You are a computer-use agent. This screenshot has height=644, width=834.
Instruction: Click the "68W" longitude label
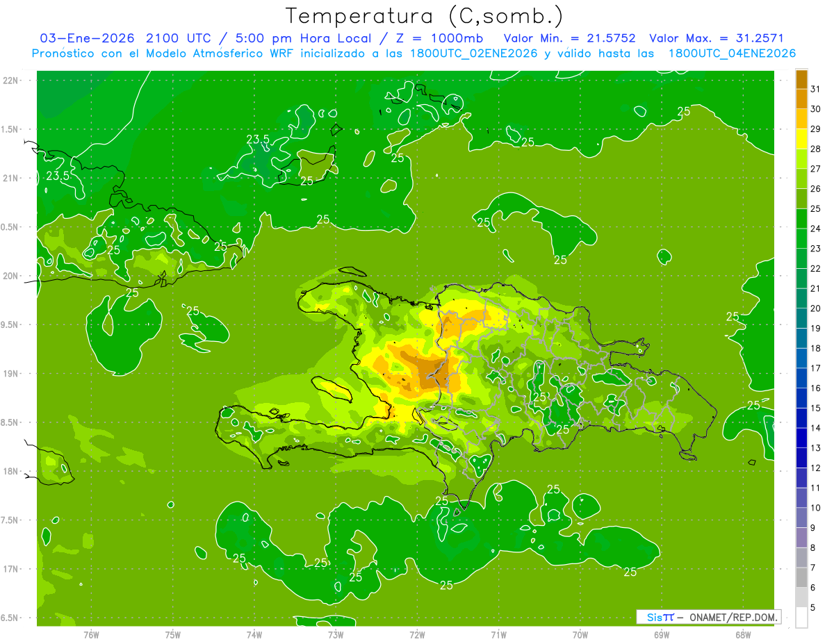point(743,634)
